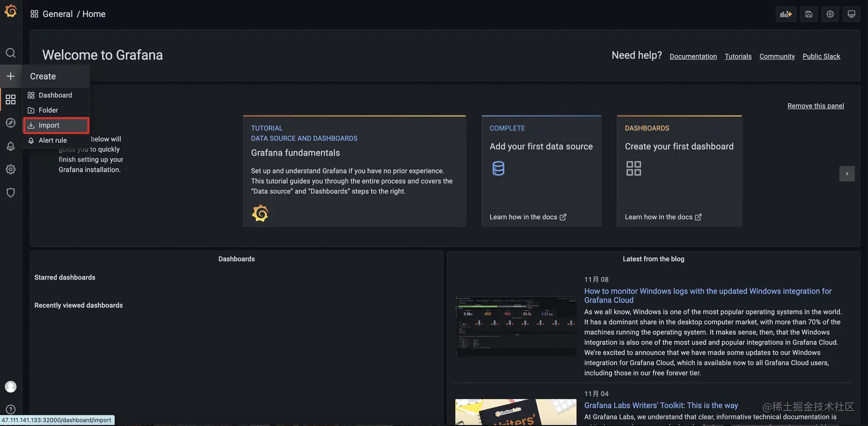Click the Create menu header
This screenshot has height=426, width=868.
tap(56, 76)
